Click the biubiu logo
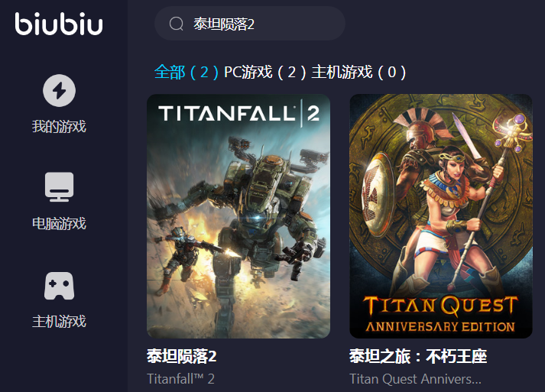This screenshot has height=392, width=545. [x=59, y=24]
